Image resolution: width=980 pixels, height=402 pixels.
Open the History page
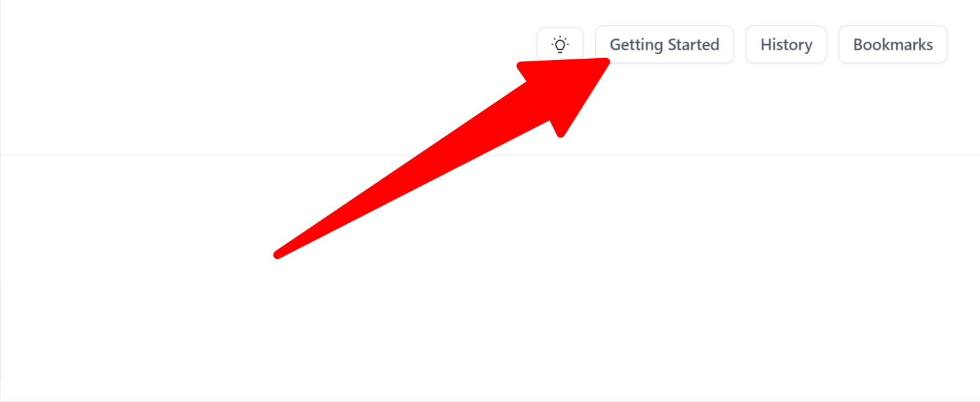point(786,45)
